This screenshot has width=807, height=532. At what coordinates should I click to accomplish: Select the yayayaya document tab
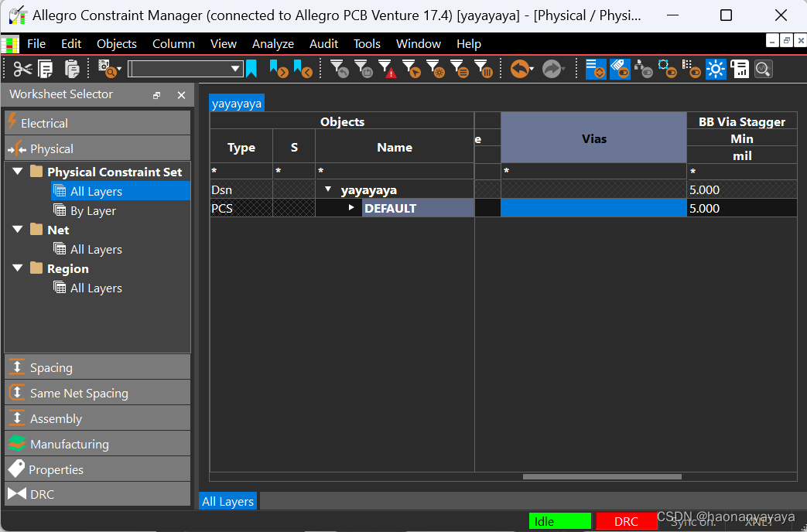[237, 103]
